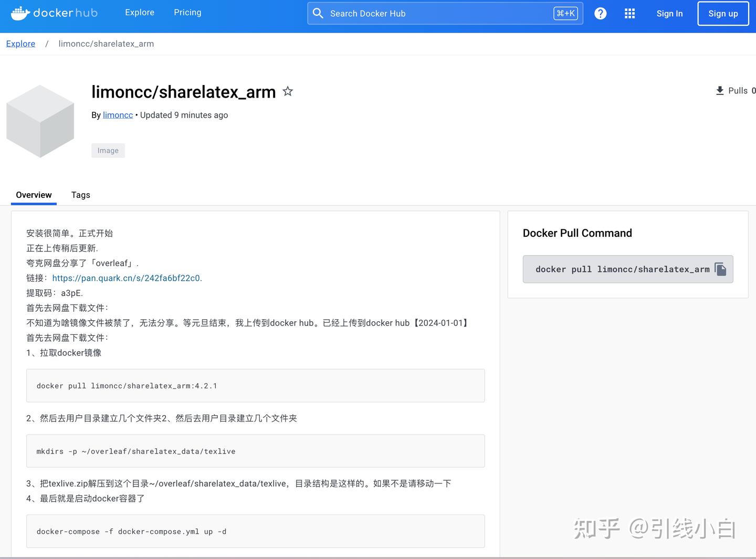The height and width of the screenshot is (559, 756).
Task: Click the Image tag badge
Action: tap(108, 151)
